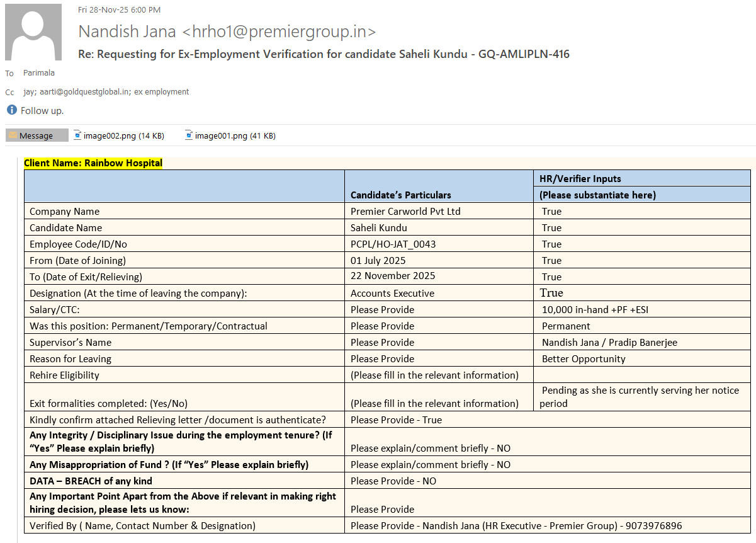Click the email subject line

coord(324,54)
